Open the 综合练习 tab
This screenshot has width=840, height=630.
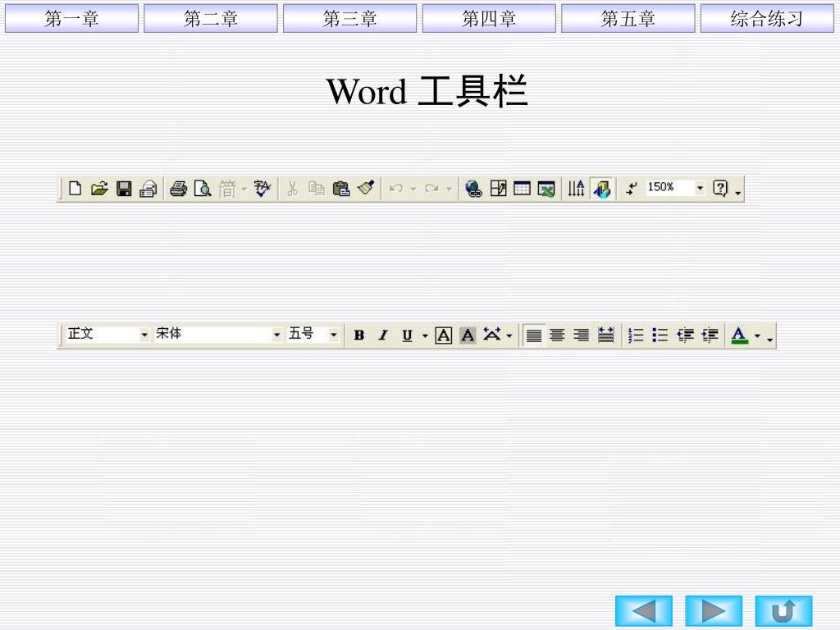767,18
